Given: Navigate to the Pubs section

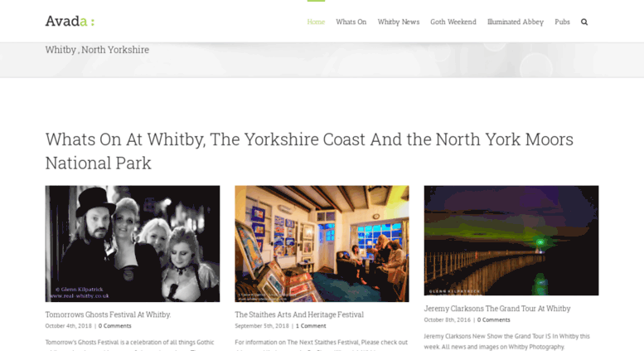Looking at the screenshot, I should (562, 22).
